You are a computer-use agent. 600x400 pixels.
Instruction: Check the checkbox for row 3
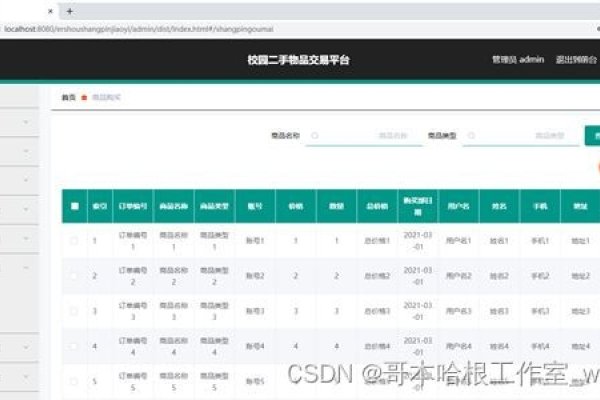74,311
